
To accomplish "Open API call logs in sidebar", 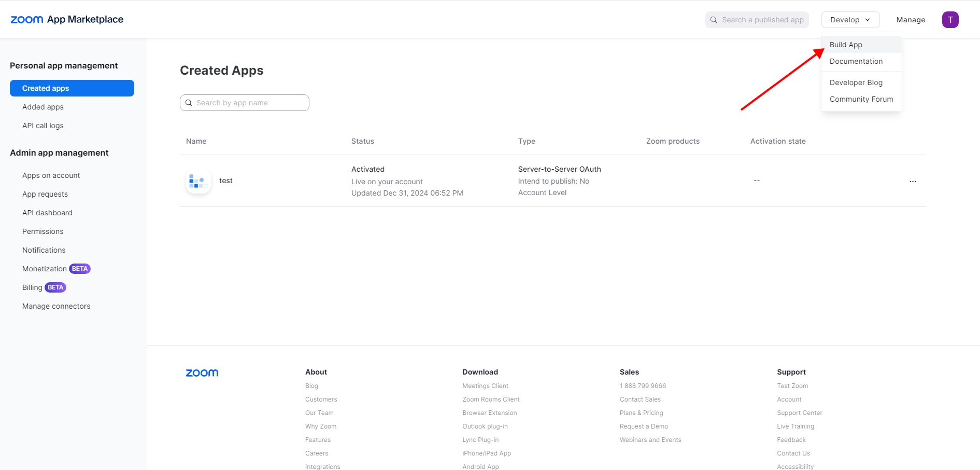I will coord(43,126).
